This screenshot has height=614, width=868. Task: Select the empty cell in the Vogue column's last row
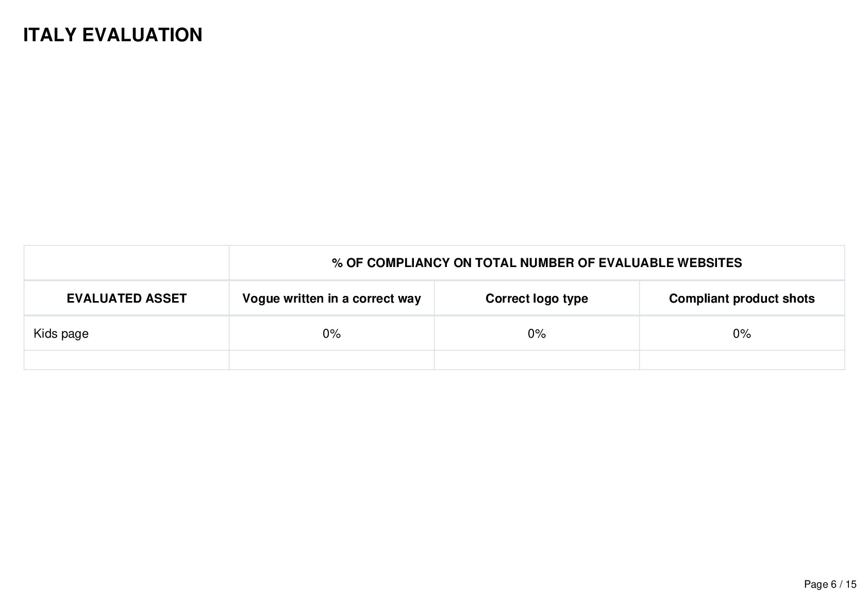tap(331, 360)
